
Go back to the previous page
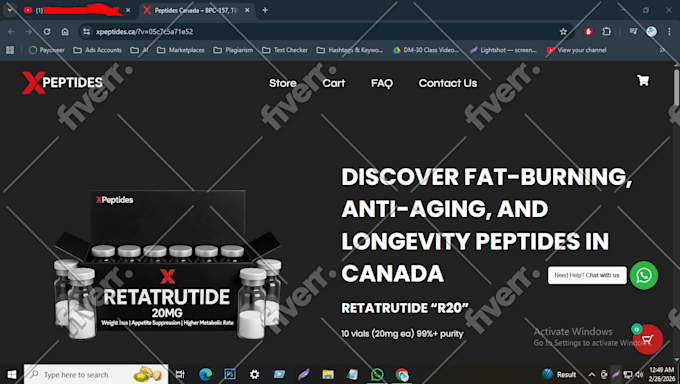point(11,32)
